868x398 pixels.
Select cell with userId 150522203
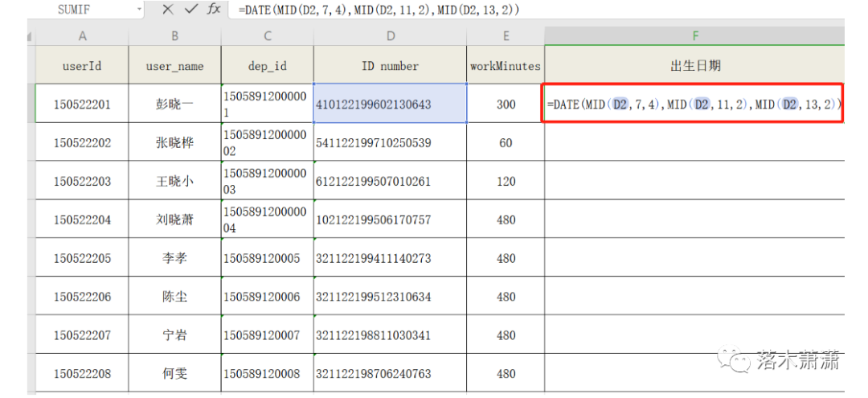(x=83, y=180)
